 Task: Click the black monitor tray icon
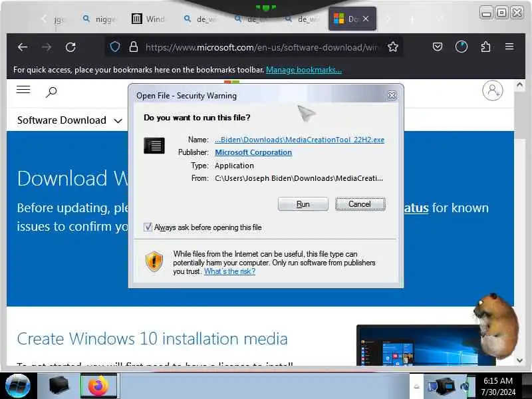pyautogui.click(x=445, y=386)
